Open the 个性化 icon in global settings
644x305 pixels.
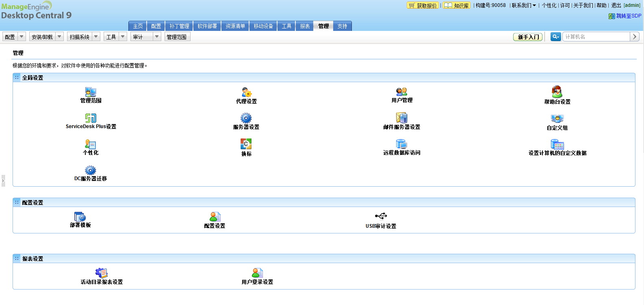click(90, 144)
